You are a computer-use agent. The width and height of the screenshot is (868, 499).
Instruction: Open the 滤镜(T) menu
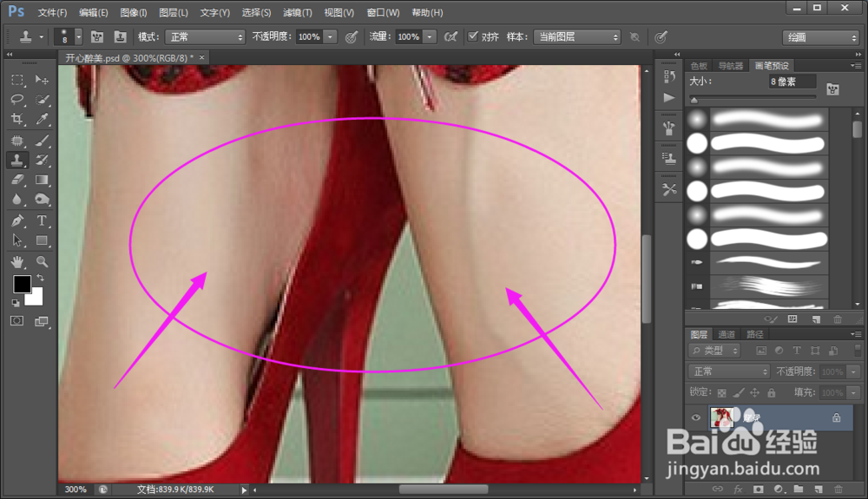coord(297,12)
